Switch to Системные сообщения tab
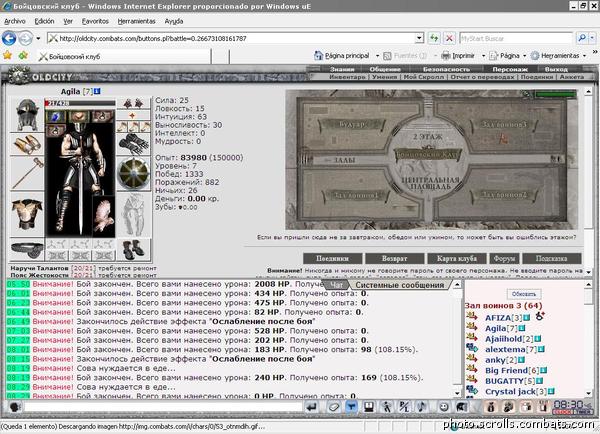Image resolution: width=600 pixels, height=434 pixels. [x=400, y=285]
